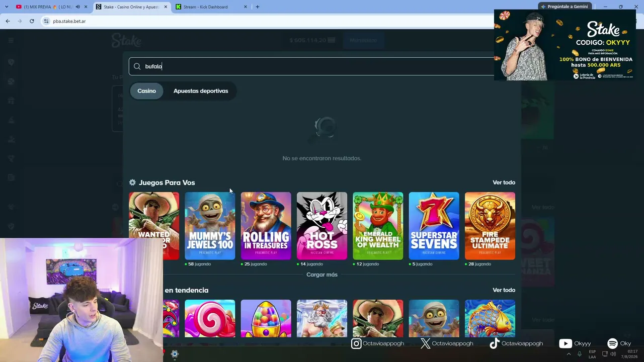This screenshot has height=362, width=644.
Task: Open the ESP LAA language indicator
Action: 592,354
